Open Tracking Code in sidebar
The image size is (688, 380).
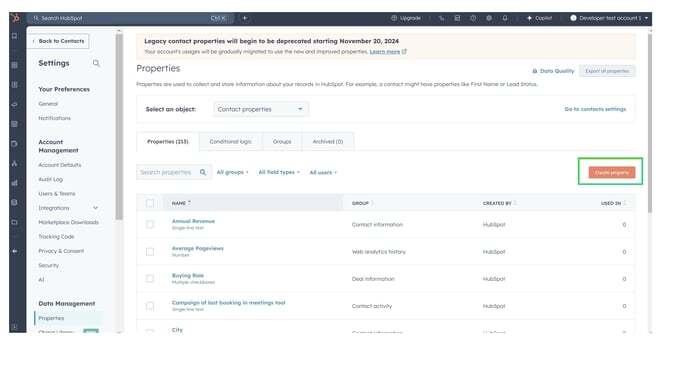click(x=56, y=237)
